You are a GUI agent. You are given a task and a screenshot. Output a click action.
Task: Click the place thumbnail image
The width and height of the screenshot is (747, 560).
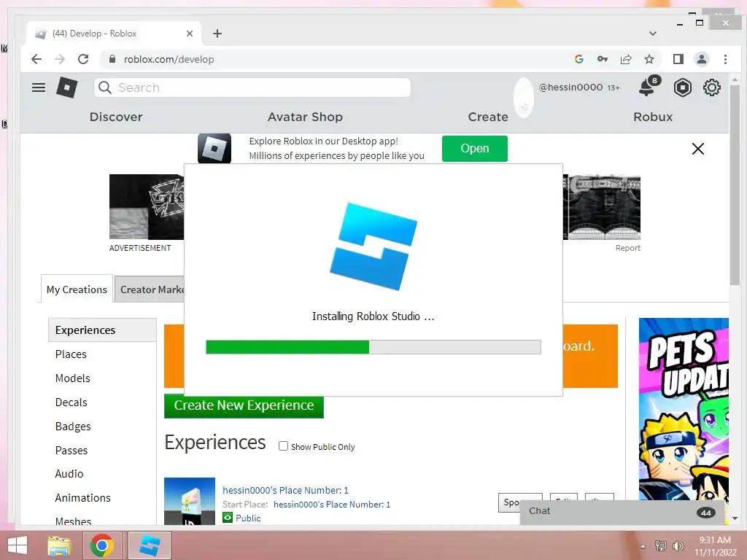[x=190, y=502]
